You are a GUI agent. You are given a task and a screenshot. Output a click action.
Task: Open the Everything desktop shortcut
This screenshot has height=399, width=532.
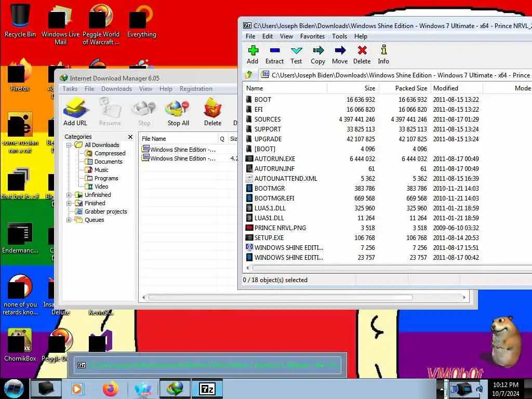click(x=141, y=20)
